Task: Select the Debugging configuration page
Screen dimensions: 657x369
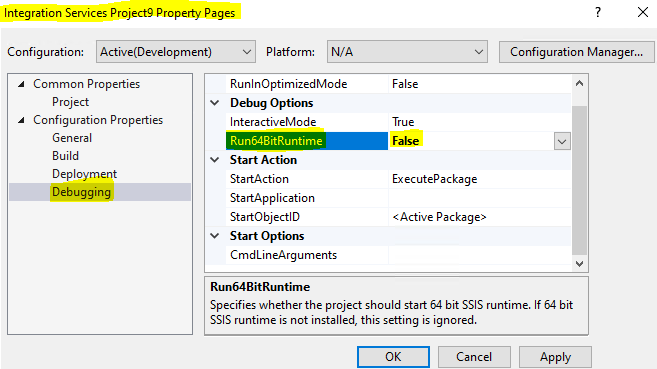Action: click(x=81, y=192)
